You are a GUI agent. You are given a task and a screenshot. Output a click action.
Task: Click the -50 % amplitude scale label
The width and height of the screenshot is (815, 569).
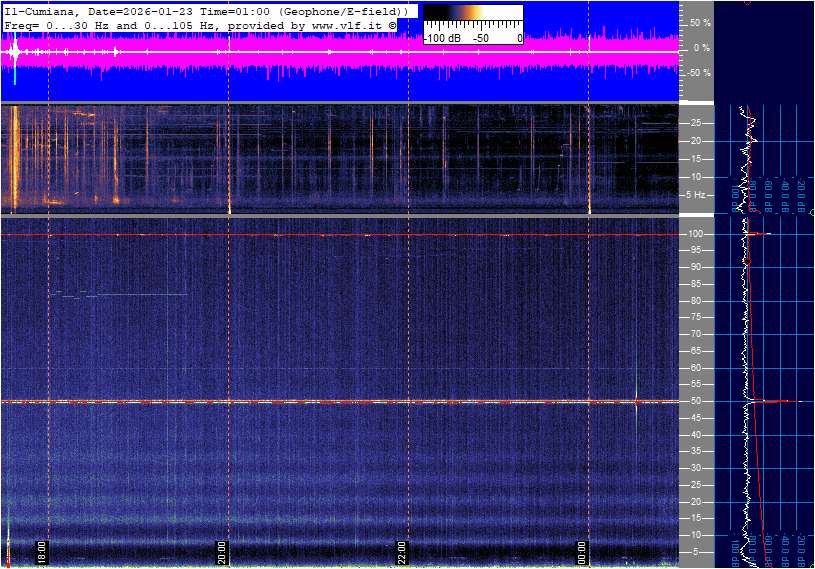pos(699,73)
